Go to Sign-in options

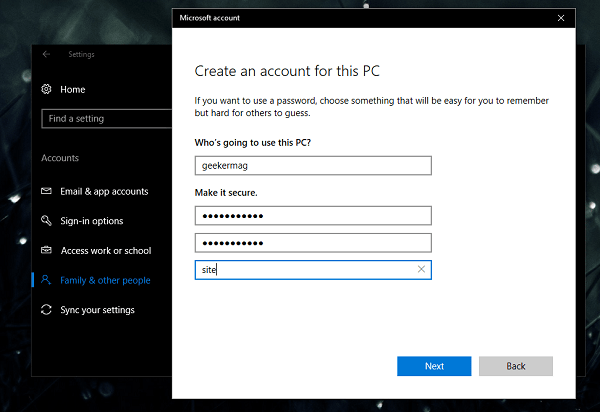pos(92,221)
